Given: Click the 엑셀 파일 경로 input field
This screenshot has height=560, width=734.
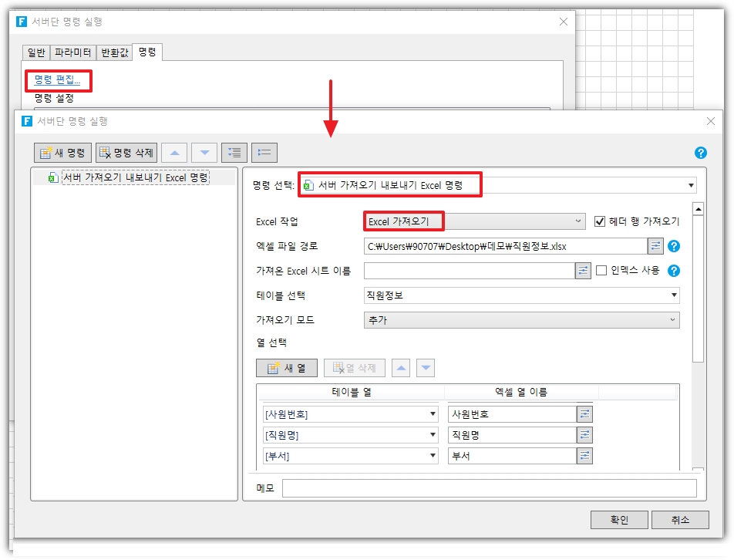Looking at the screenshot, I should tap(506, 246).
